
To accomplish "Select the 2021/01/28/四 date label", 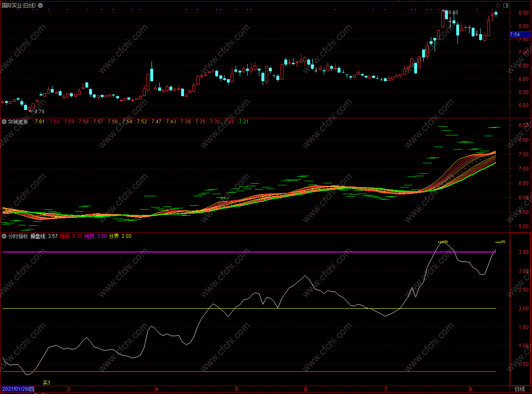I will pos(17,389).
